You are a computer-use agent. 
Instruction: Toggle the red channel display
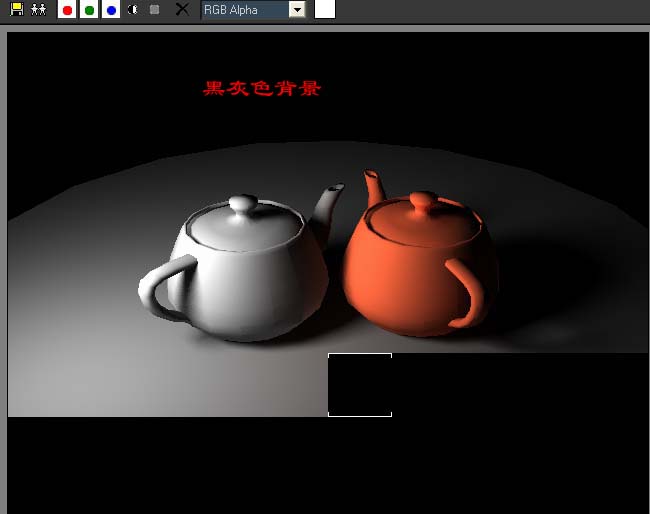tap(67, 10)
